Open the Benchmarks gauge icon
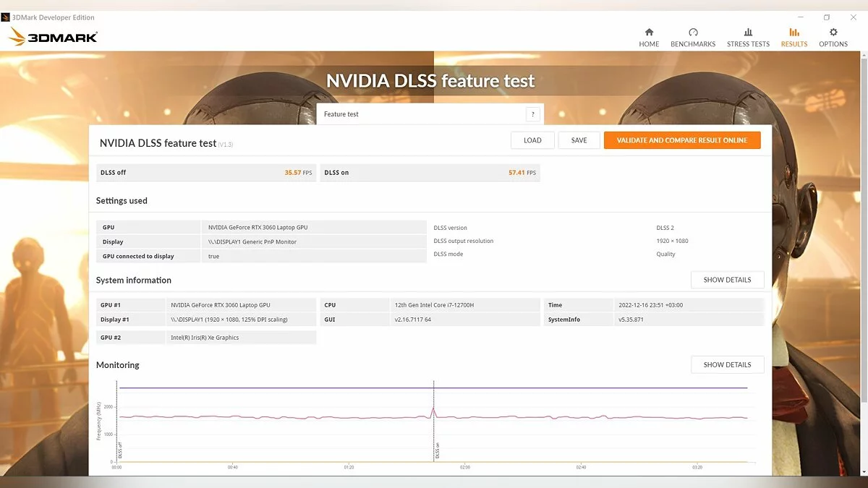 (x=693, y=32)
